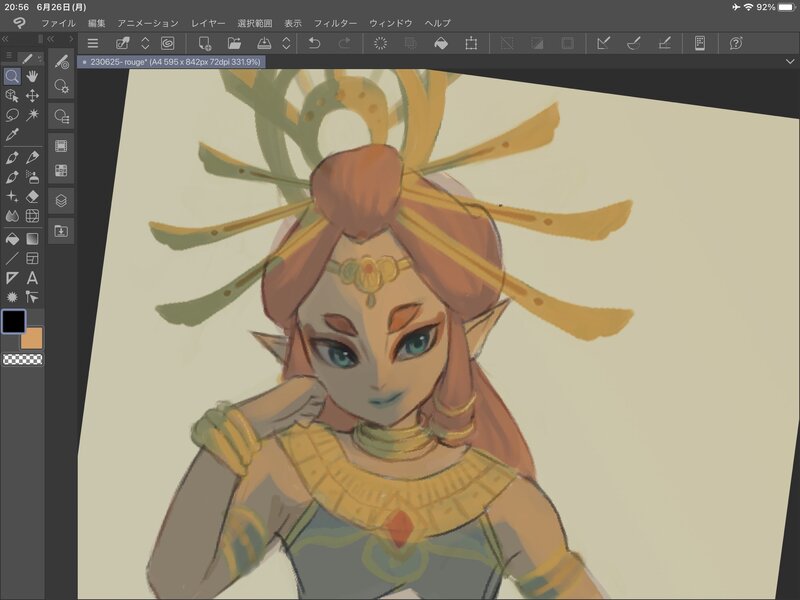Select the Decoration sparkle tool

(12, 196)
